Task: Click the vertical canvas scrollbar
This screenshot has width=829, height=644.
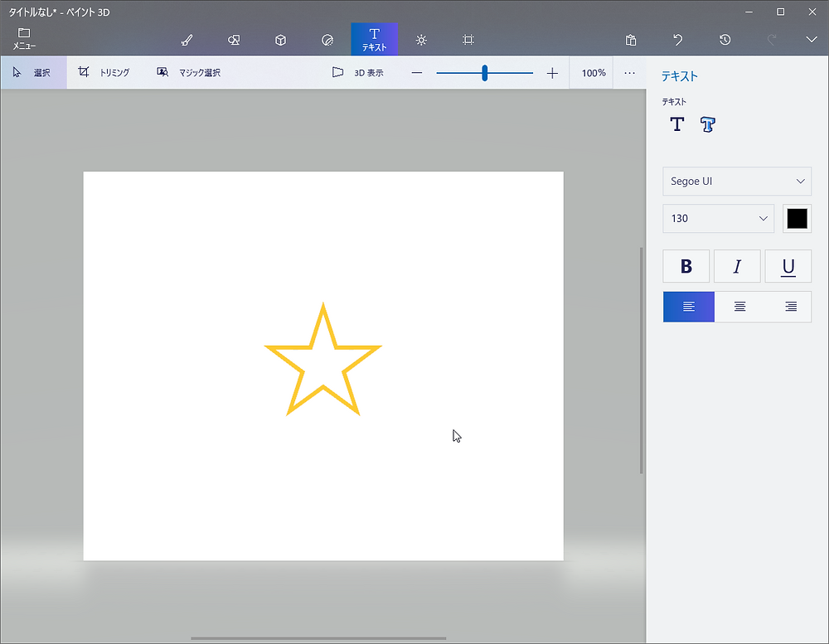Action: click(x=642, y=360)
